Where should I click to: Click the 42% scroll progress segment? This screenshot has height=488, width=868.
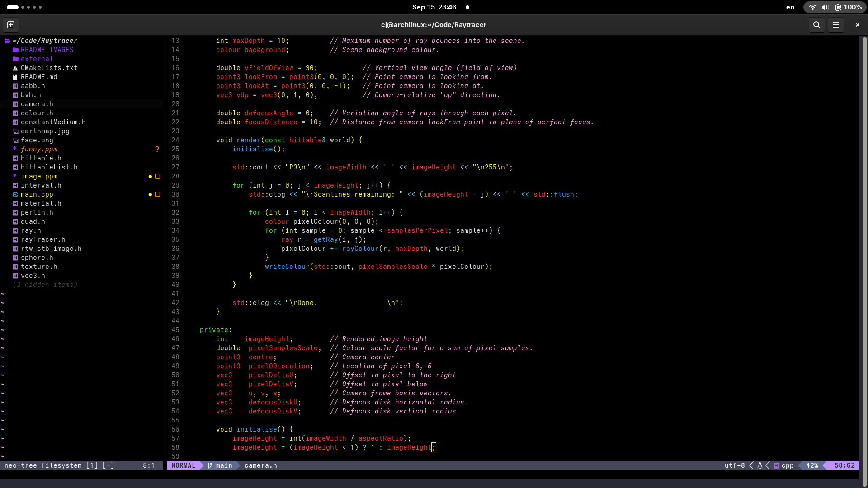(811, 465)
